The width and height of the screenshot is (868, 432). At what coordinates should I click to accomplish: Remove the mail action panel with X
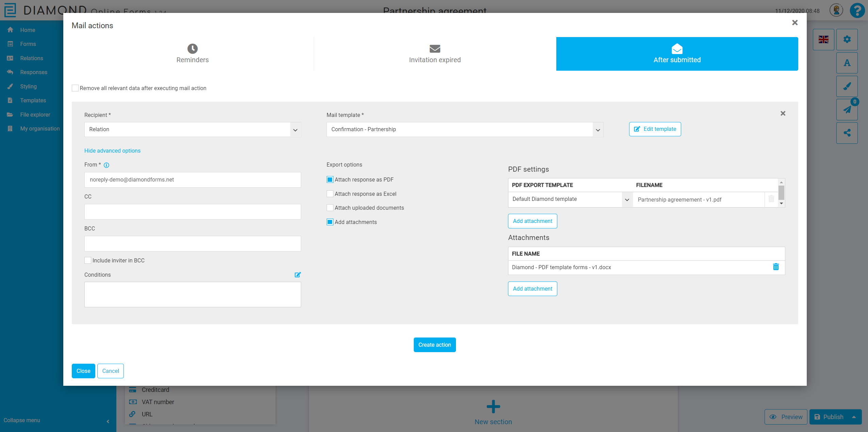point(783,114)
